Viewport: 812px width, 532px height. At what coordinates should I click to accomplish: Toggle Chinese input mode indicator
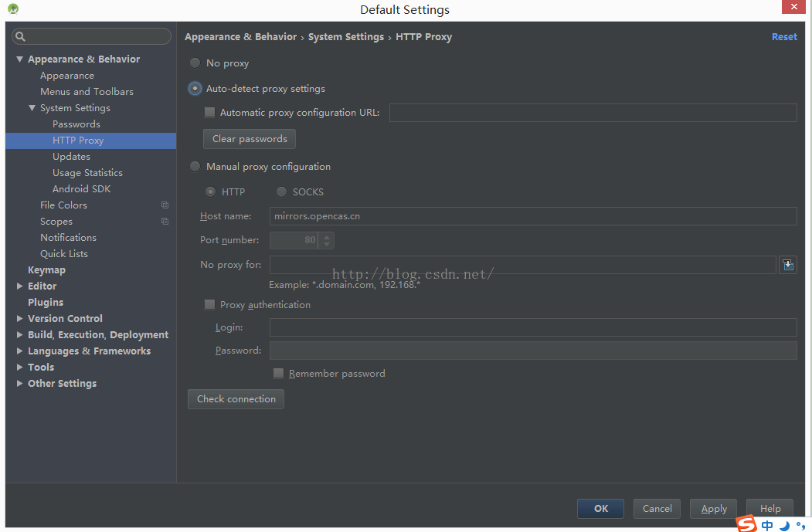[767, 525]
